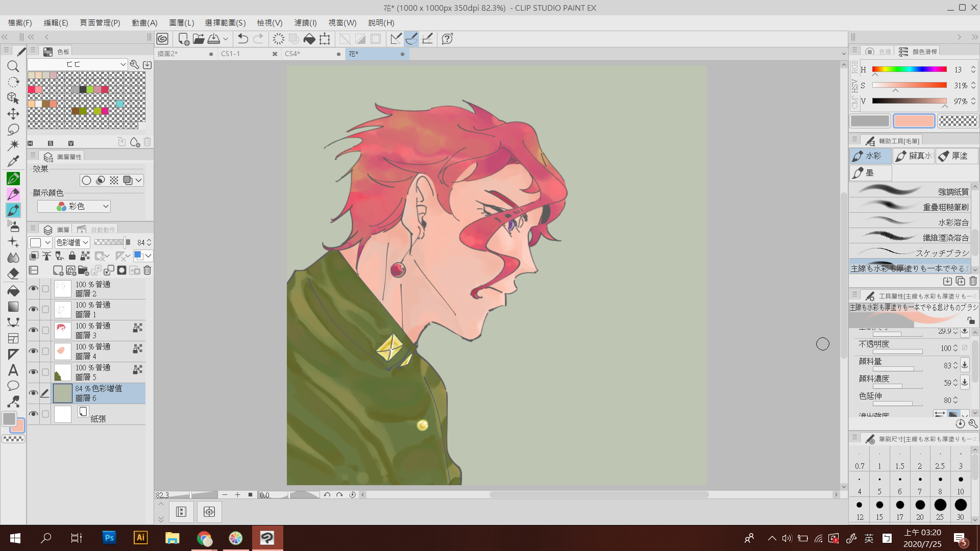Hide 圖層 5 layer visibility
Image resolution: width=980 pixels, height=551 pixels.
[x=33, y=372]
